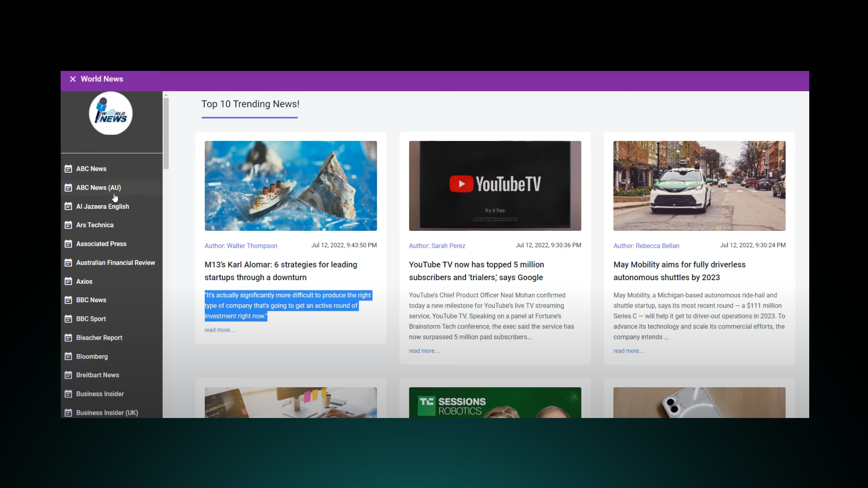Choose Bloomberg from source list
The width and height of the screenshot is (868, 488).
(92, 357)
